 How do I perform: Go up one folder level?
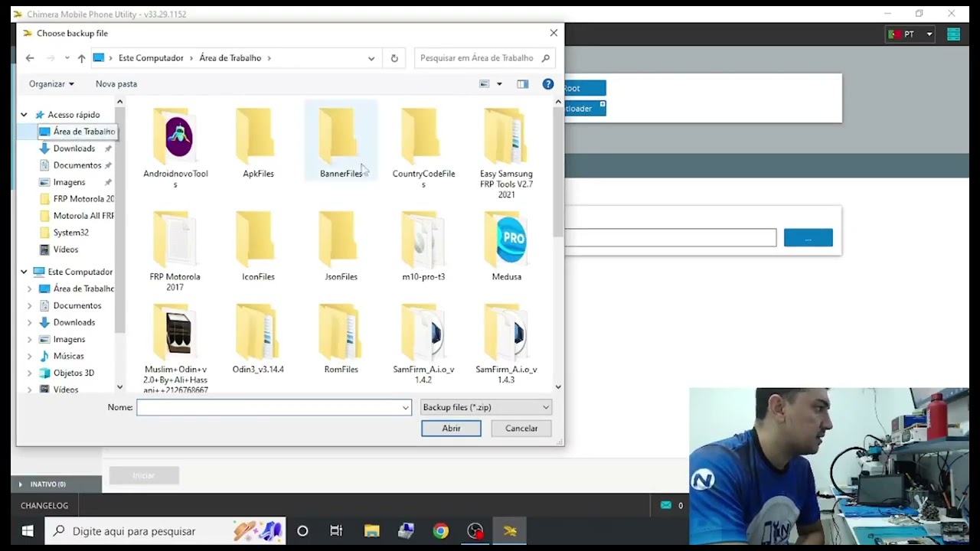click(81, 58)
